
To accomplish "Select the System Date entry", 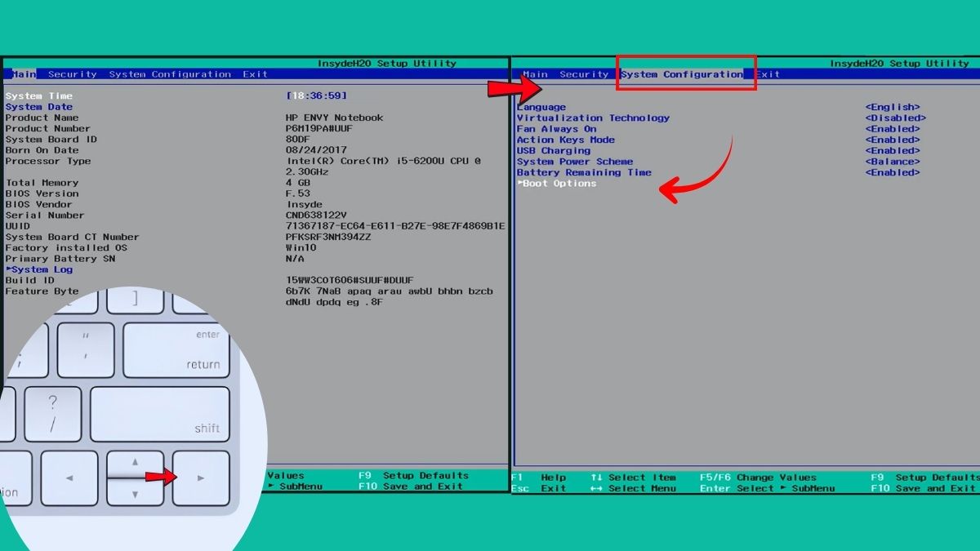I will 39,107.
